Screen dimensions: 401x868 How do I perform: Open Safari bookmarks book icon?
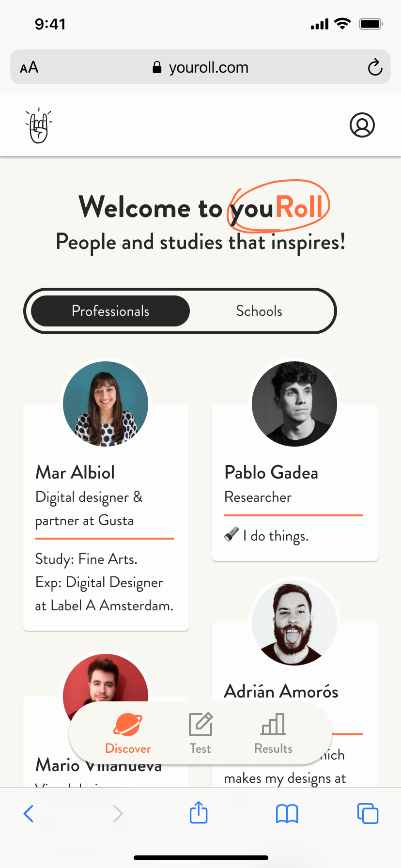point(287,813)
